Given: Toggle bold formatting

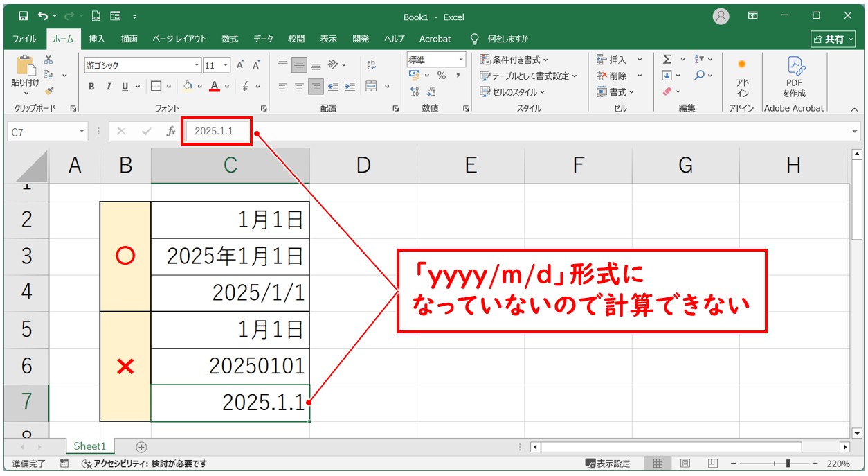Looking at the screenshot, I should (x=91, y=85).
